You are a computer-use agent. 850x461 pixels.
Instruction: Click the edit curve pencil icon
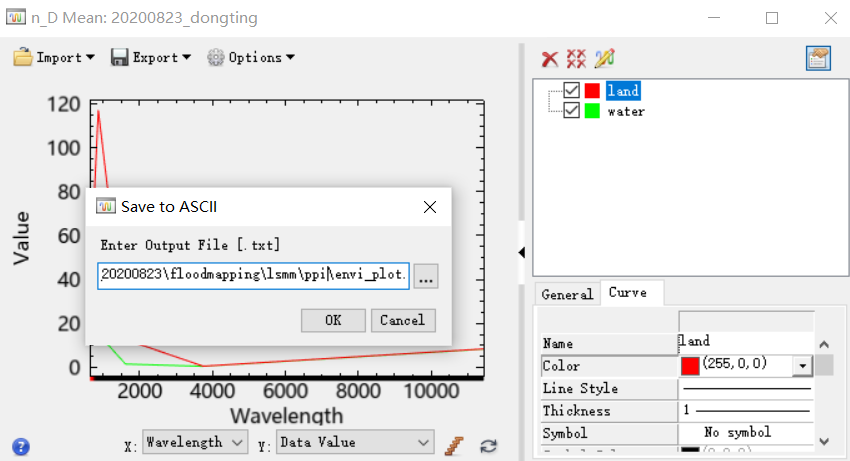[x=604, y=59]
